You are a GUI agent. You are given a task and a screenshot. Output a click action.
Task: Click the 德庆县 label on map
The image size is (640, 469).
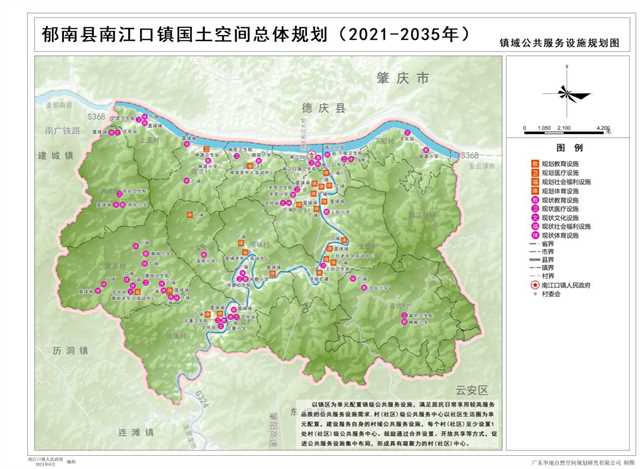click(x=323, y=105)
